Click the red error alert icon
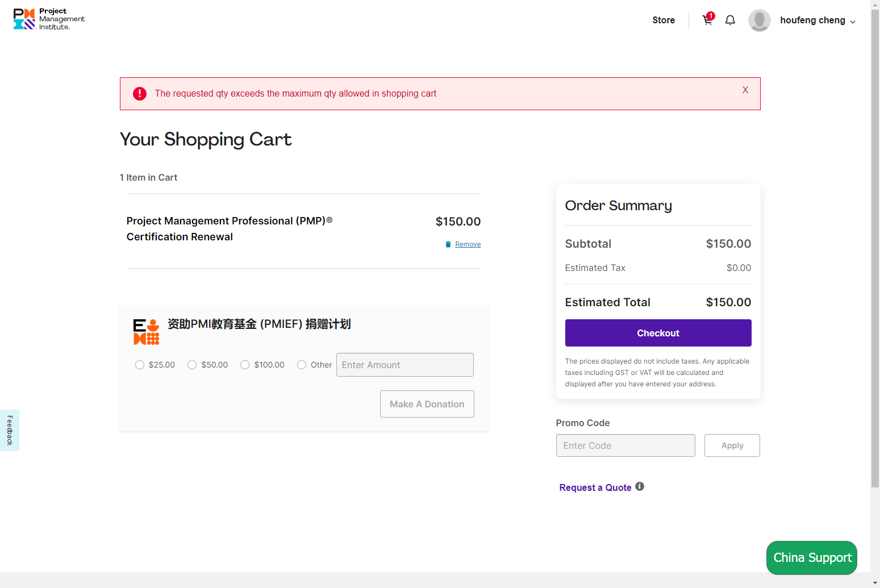 point(140,94)
